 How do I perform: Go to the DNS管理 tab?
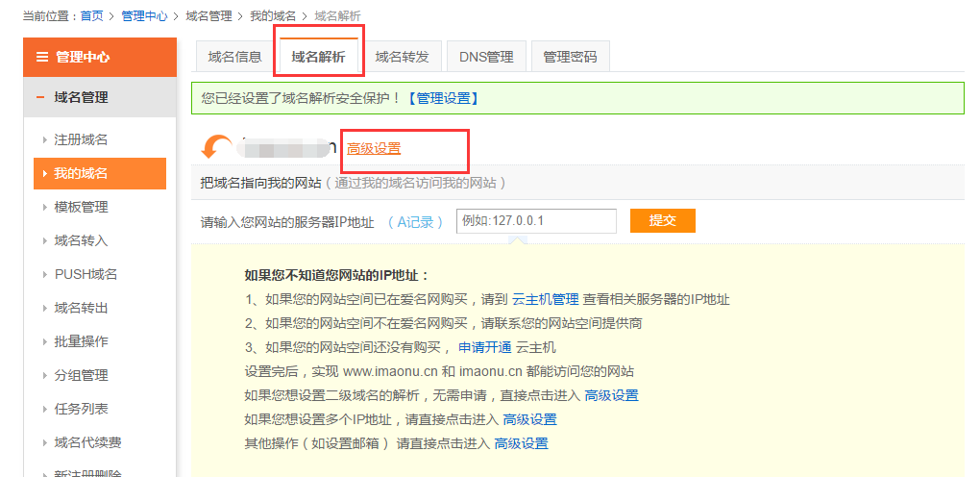[x=486, y=57]
